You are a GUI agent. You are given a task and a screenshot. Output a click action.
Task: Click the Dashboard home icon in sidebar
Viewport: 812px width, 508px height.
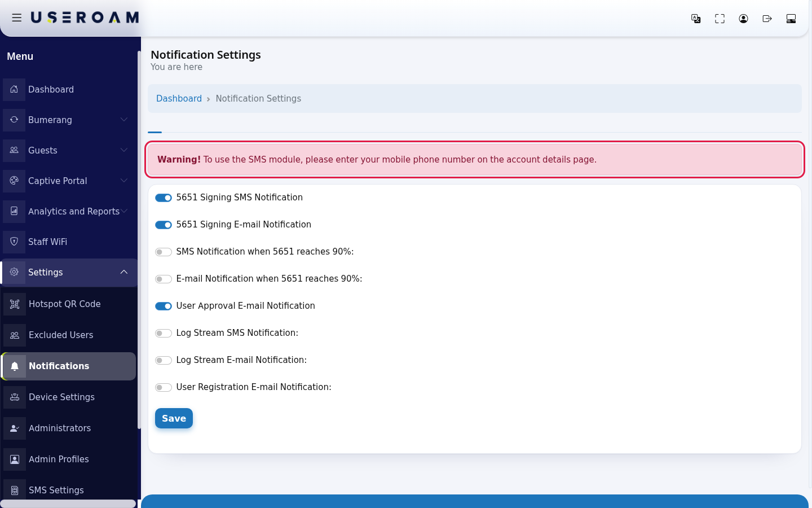click(14, 89)
